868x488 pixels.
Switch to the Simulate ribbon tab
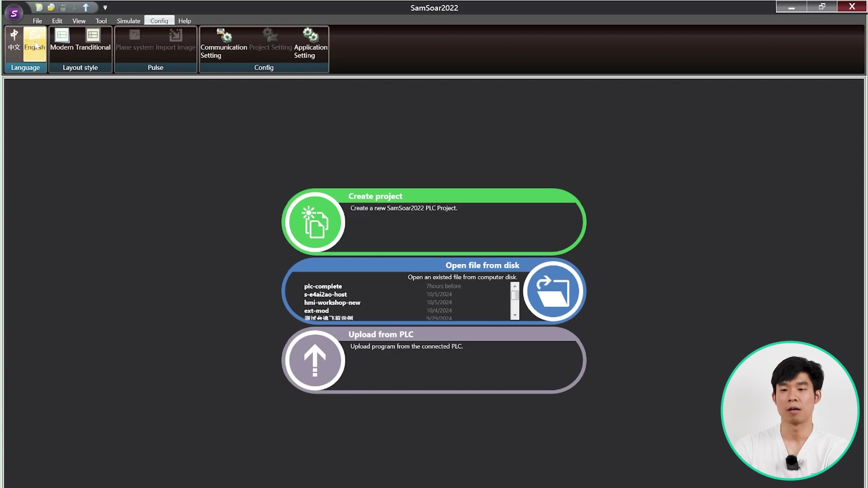128,21
